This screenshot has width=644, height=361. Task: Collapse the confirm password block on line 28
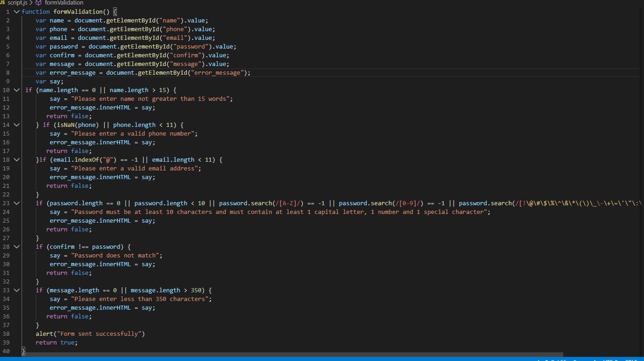click(17, 246)
